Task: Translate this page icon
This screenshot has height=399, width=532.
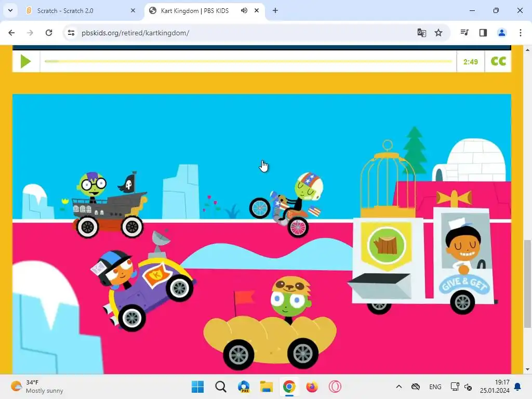Action: click(x=421, y=33)
